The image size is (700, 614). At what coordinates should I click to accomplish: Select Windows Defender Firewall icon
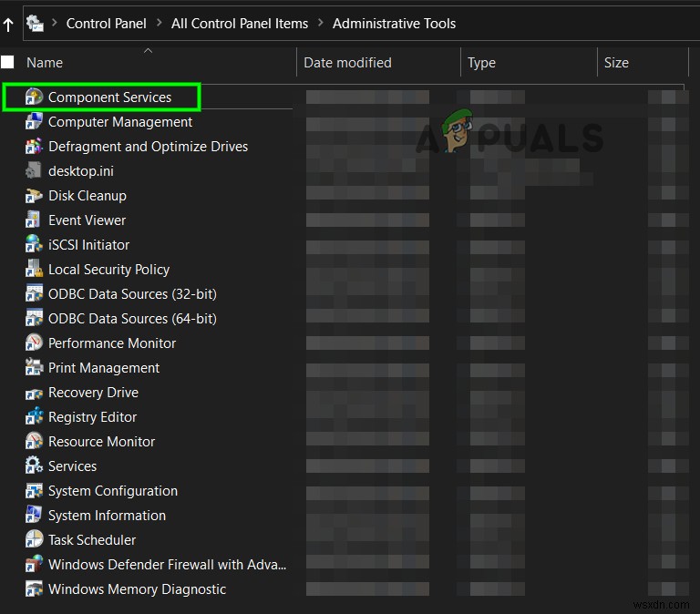coord(34,564)
